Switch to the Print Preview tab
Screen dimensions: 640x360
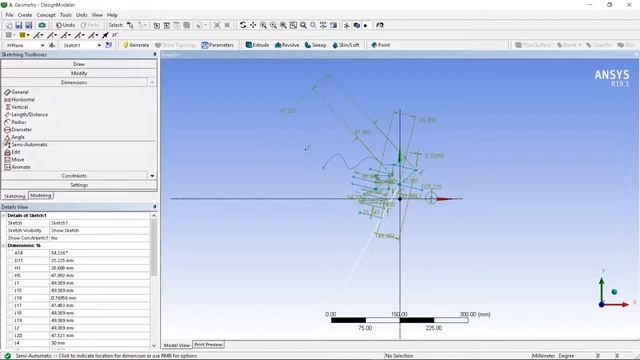click(208, 344)
